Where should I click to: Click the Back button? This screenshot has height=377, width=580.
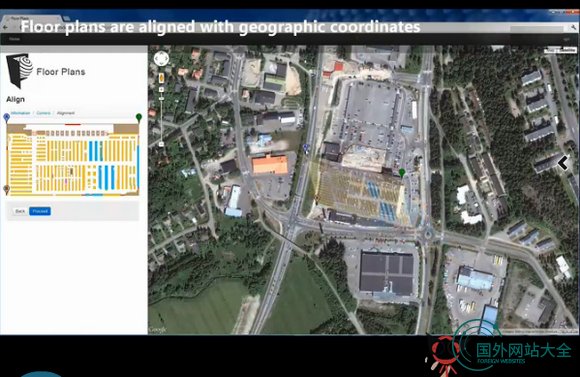point(20,211)
